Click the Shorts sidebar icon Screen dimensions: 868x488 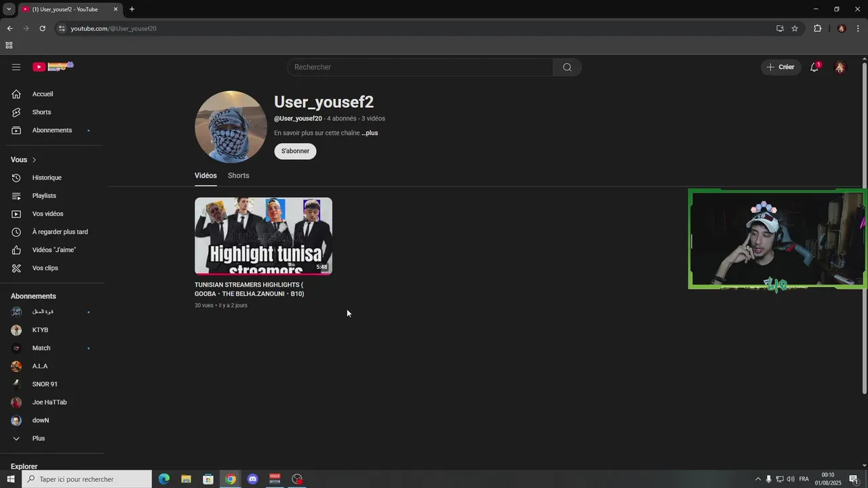pos(16,112)
